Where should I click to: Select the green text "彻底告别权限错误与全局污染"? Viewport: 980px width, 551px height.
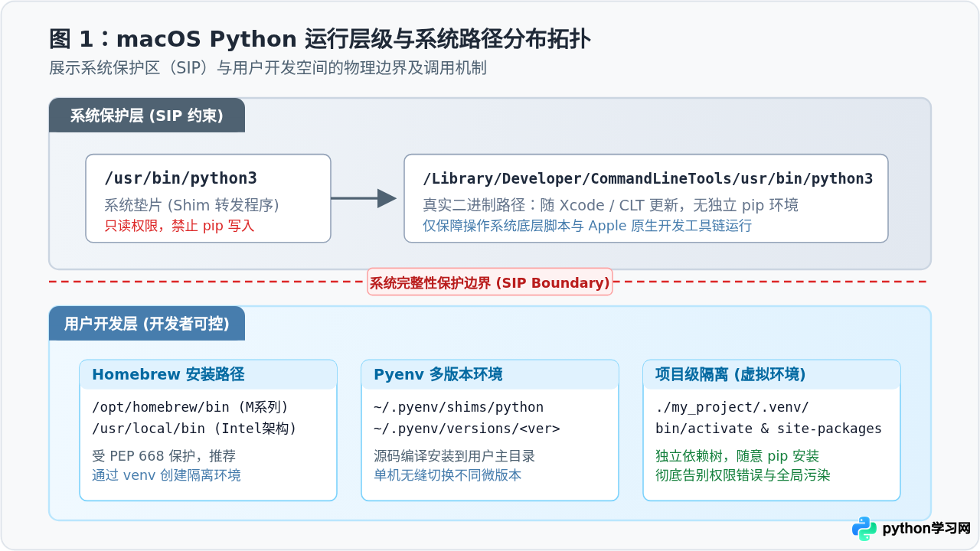click(743, 475)
